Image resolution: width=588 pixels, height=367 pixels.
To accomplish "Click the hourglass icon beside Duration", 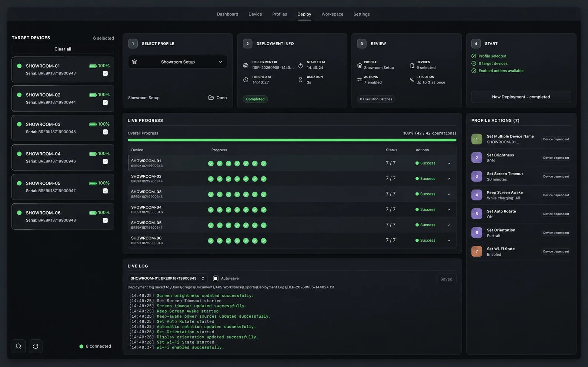I will click(x=300, y=80).
